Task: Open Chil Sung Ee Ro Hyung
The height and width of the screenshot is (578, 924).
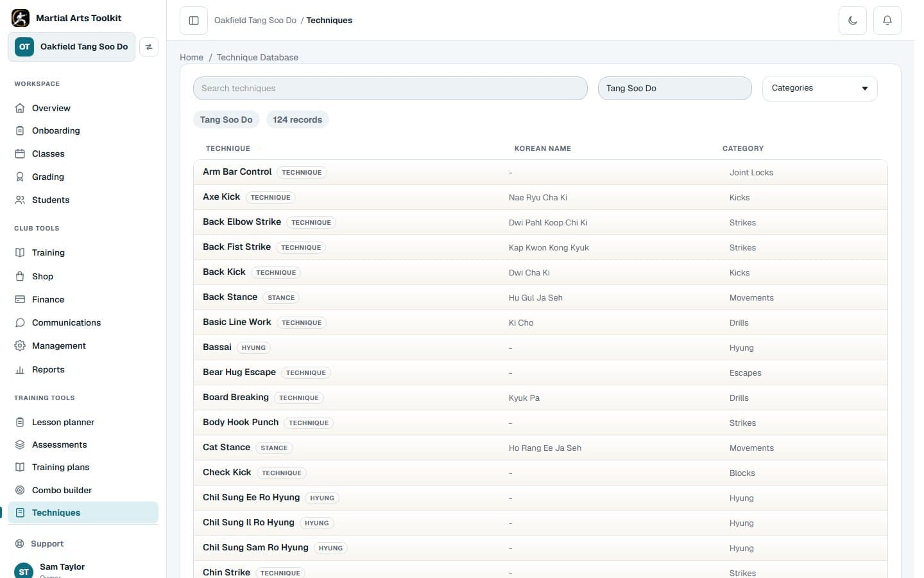Action: pyautogui.click(x=251, y=497)
